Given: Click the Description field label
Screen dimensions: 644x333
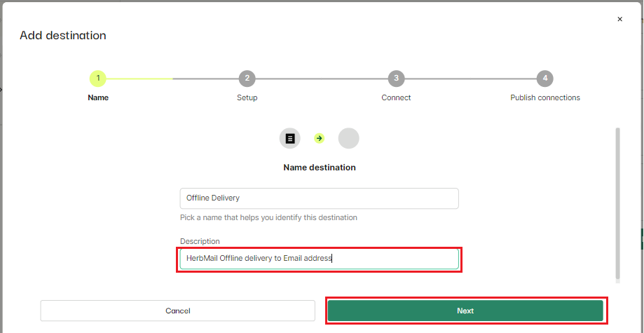Looking at the screenshot, I should [x=200, y=241].
